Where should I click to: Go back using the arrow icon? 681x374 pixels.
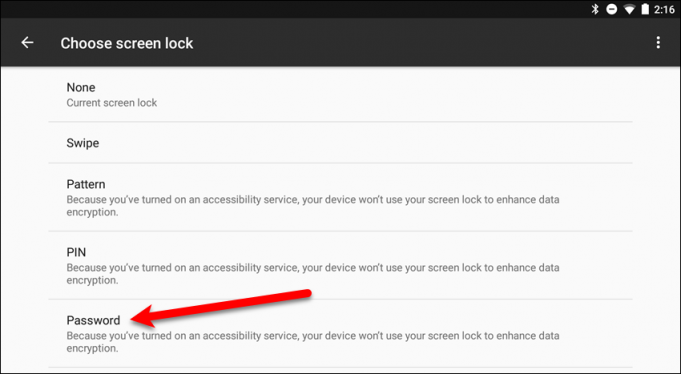[x=27, y=43]
